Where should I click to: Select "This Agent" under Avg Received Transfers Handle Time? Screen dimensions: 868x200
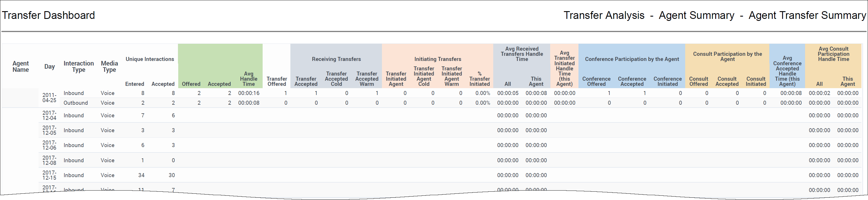point(536,81)
